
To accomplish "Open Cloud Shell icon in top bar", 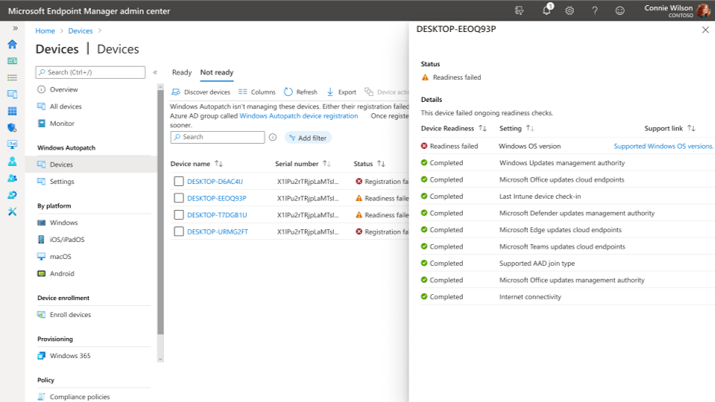I will pyautogui.click(x=519, y=10).
